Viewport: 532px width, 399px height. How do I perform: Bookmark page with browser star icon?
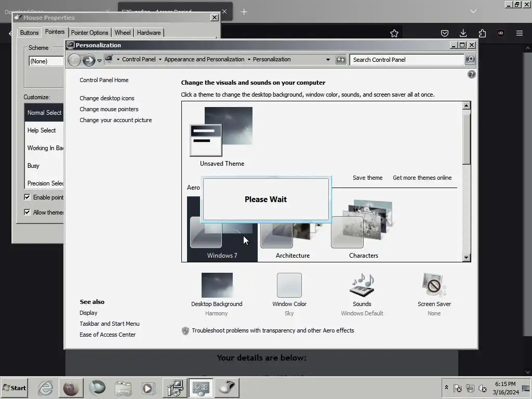coord(394,33)
